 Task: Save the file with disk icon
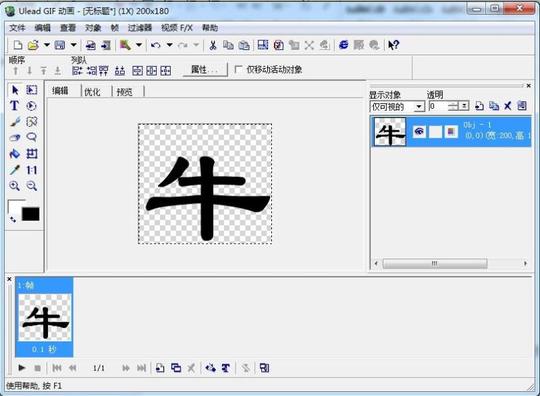[x=60, y=45]
